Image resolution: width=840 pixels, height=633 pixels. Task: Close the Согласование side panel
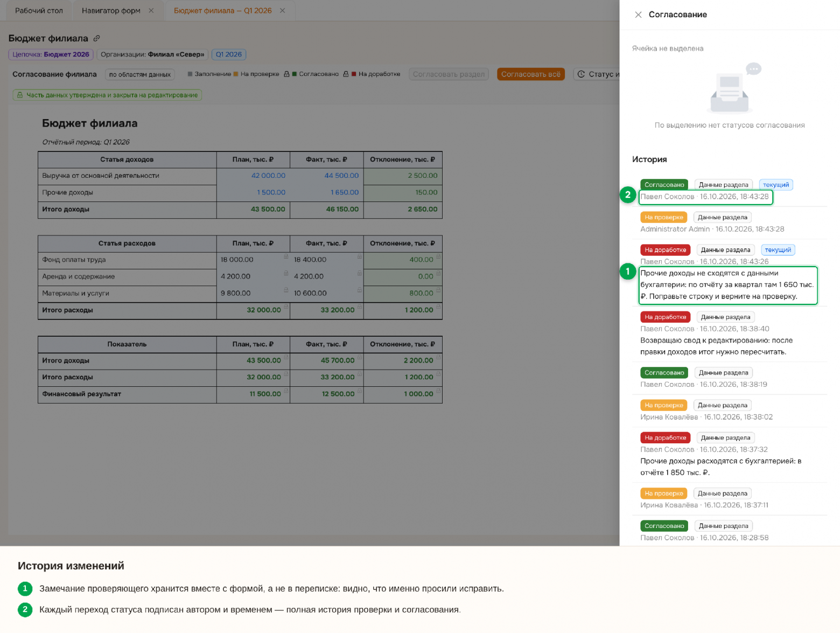click(x=638, y=15)
